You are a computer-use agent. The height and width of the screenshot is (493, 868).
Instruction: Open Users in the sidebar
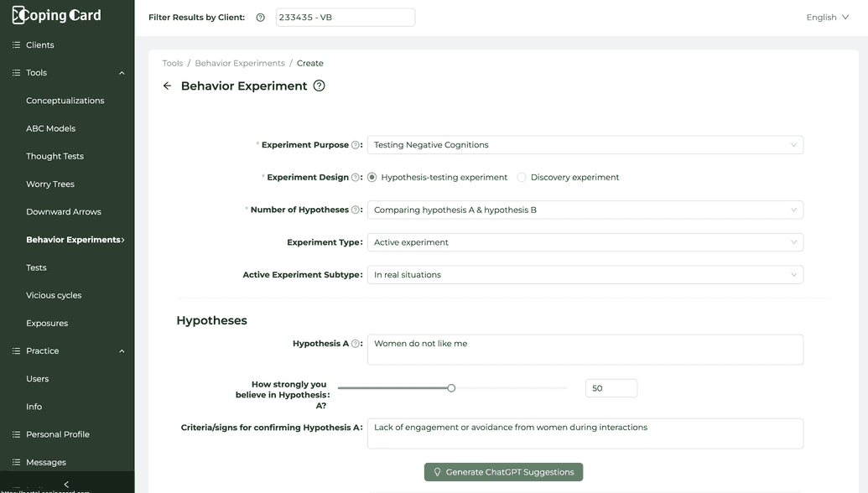click(37, 379)
